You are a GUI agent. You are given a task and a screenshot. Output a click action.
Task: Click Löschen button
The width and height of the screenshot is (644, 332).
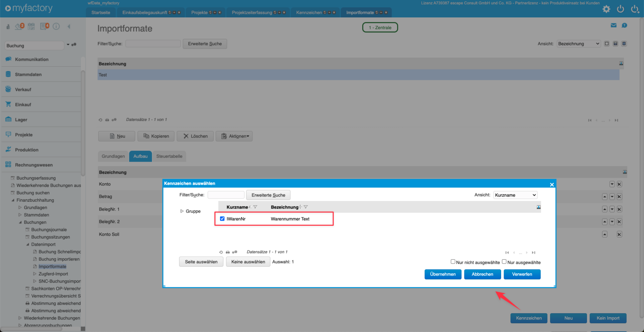[x=195, y=136]
